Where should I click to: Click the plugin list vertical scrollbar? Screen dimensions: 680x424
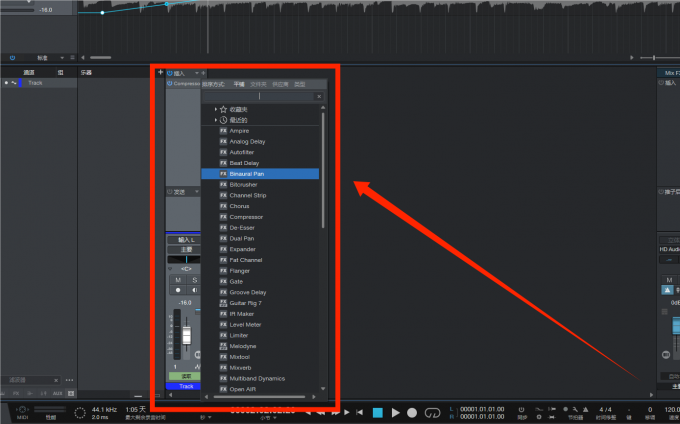point(323,170)
